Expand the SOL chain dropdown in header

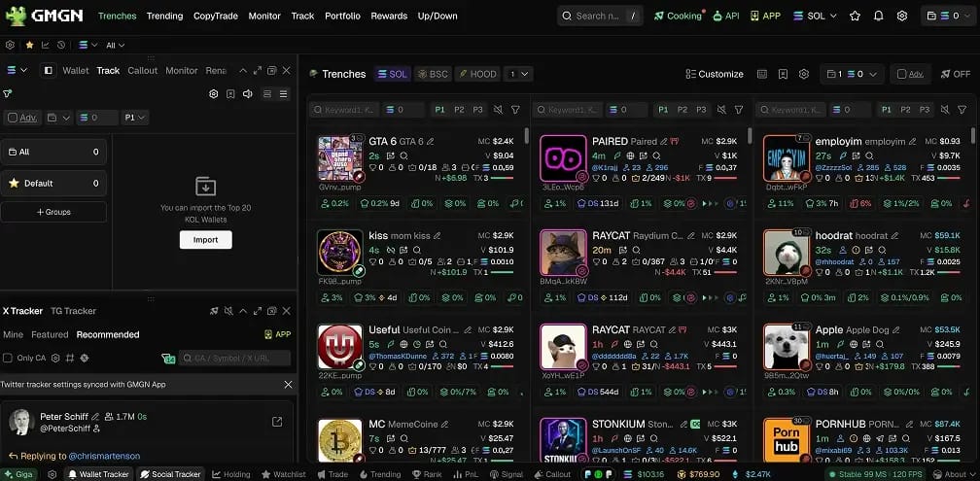click(815, 16)
